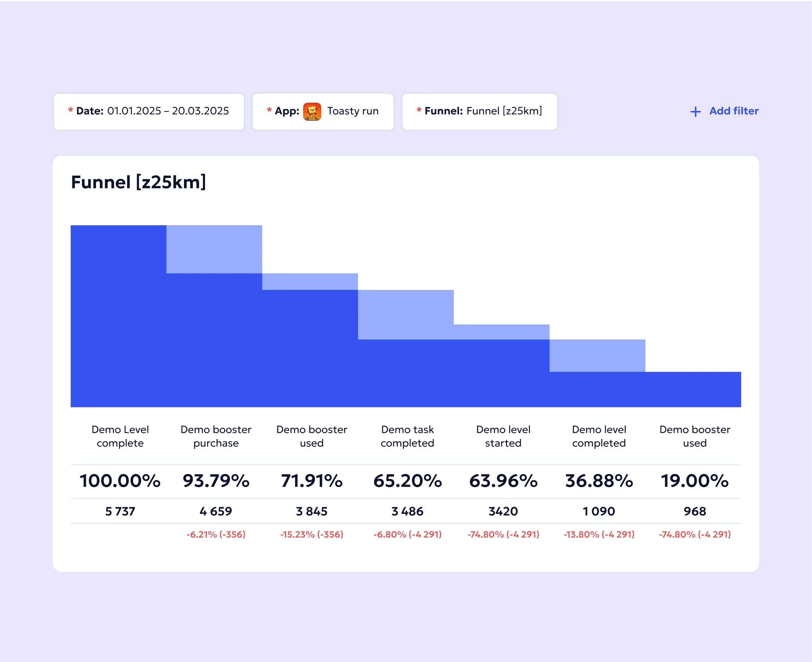This screenshot has width=812, height=662.
Task: Click the light blue Demo booster purchase drop-off
Action: coord(214,249)
